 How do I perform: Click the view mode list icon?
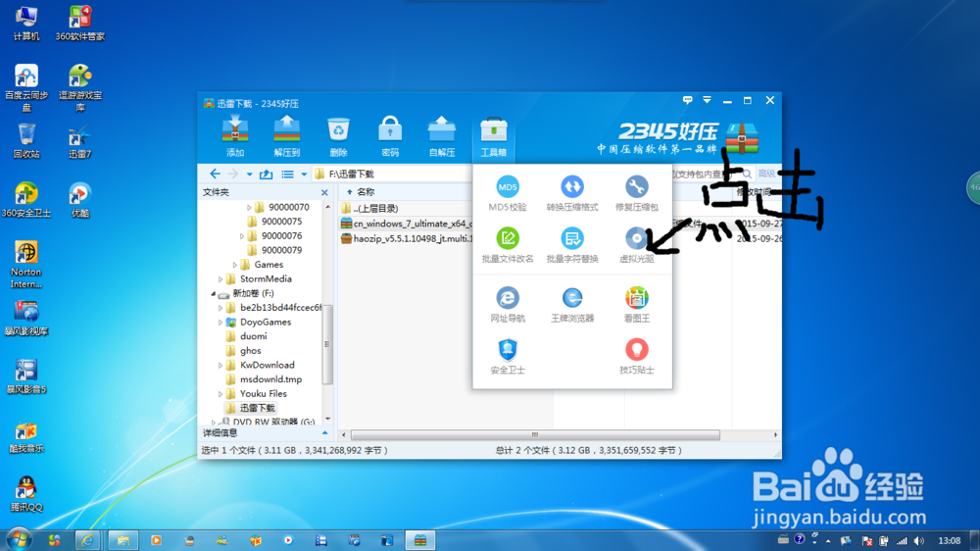[287, 174]
